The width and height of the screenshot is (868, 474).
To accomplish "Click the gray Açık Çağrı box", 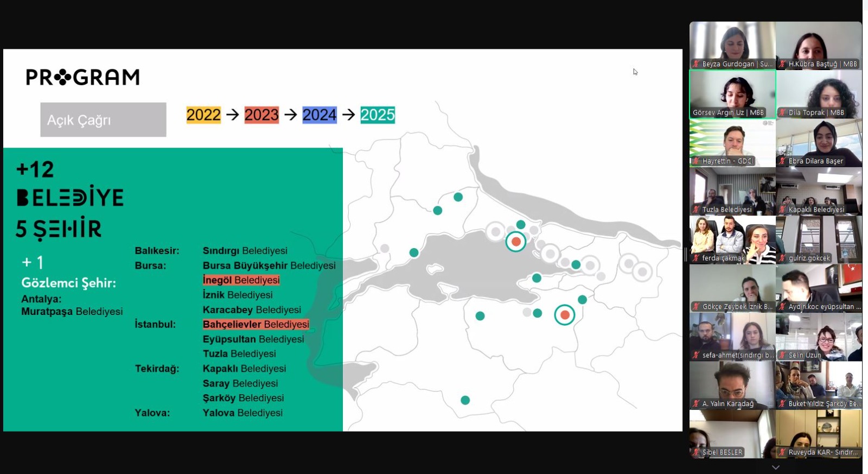I will click(x=103, y=120).
